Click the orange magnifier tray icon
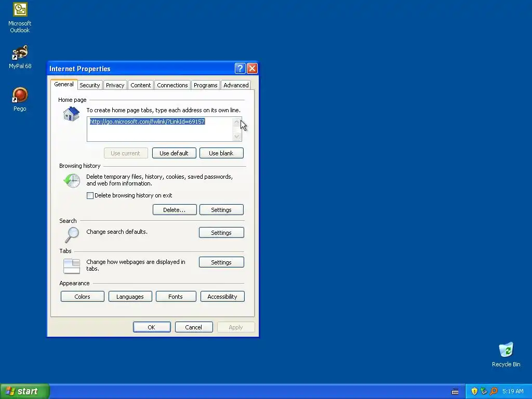This screenshot has width=532, height=399. [x=494, y=391]
